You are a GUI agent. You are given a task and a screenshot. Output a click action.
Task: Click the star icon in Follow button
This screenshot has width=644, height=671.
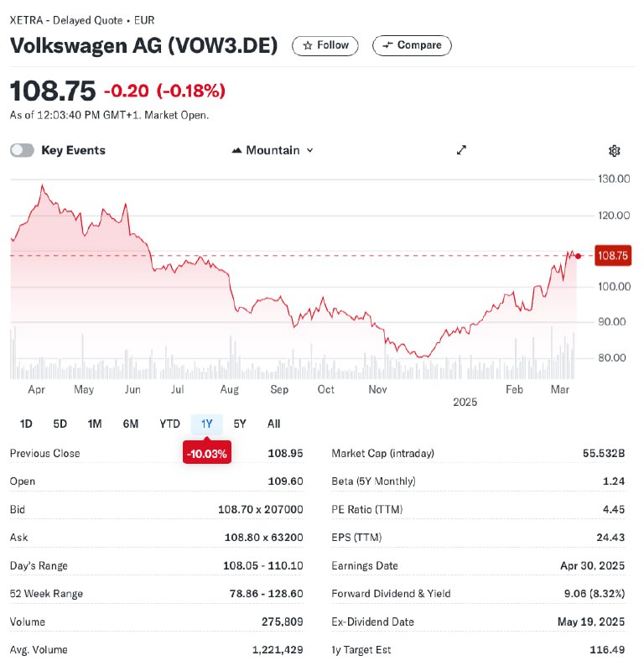(307, 45)
